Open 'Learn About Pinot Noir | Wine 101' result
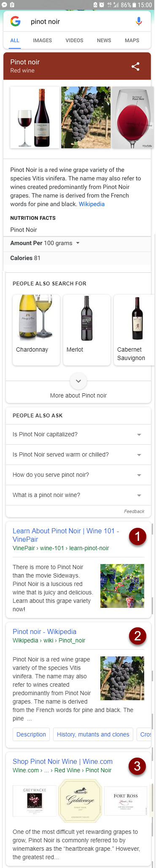 pos(66,535)
